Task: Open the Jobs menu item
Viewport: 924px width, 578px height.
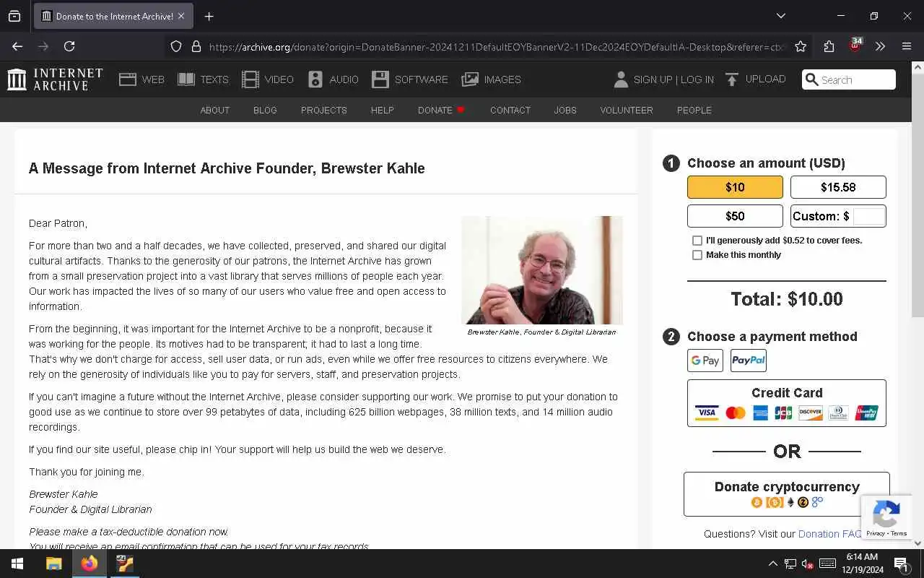Action: tap(565, 111)
